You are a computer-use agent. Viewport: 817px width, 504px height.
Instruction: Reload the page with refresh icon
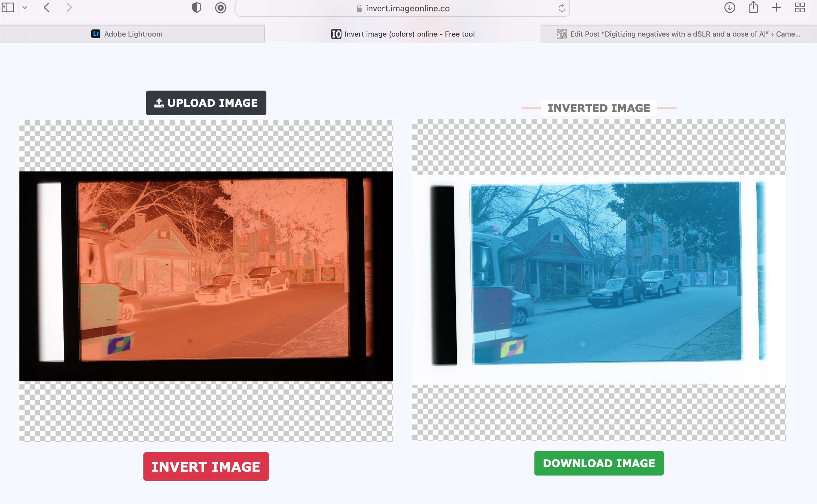tap(562, 8)
